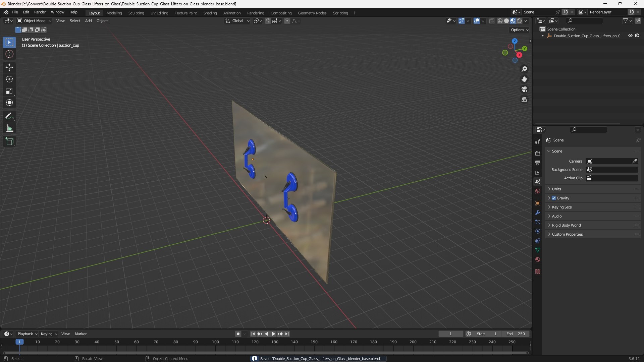Toggle camera view with the camera icon
This screenshot has height=362, width=644.
click(x=524, y=89)
